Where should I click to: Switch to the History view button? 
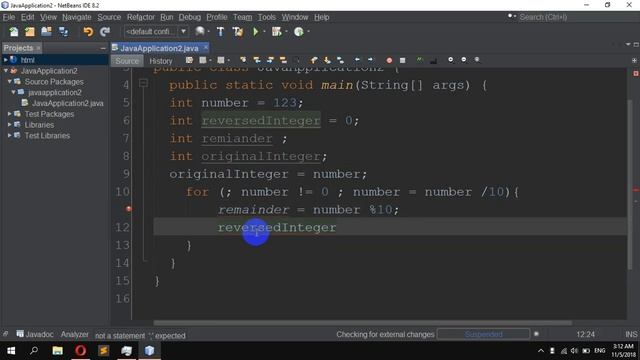click(x=160, y=60)
